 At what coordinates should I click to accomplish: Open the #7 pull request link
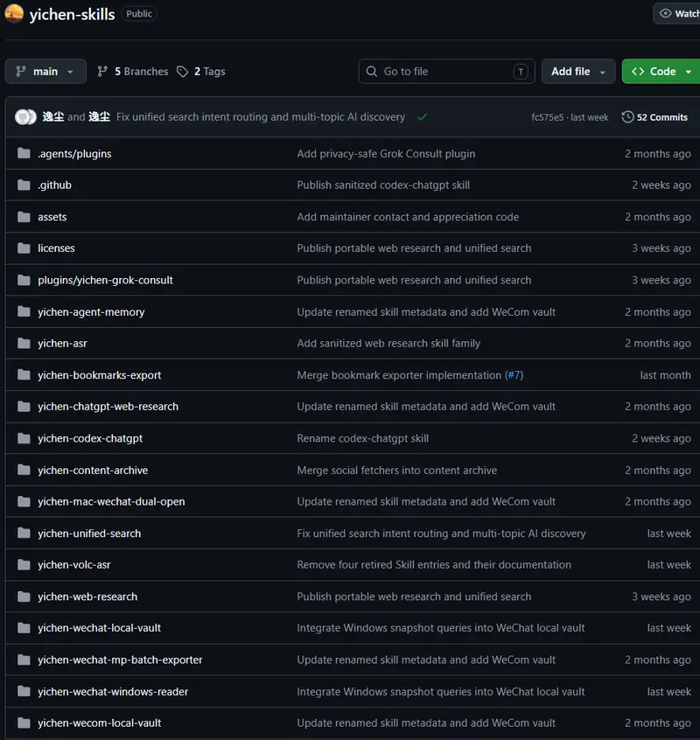[x=514, y=375]
